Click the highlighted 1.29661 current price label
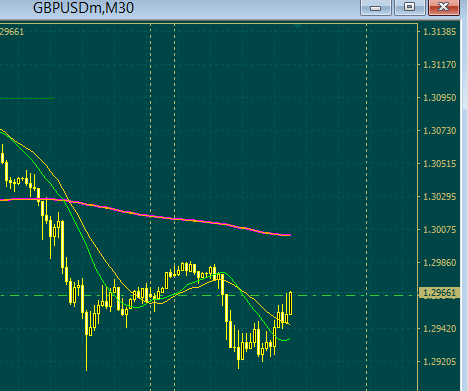The height and width of the screenshot is (391, 468). tap(439, 293)
